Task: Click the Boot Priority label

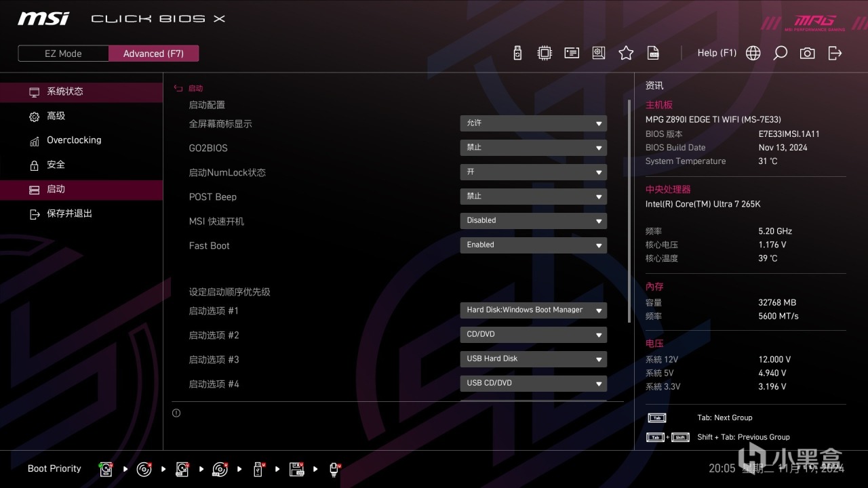Action: [x=54, y=468]
